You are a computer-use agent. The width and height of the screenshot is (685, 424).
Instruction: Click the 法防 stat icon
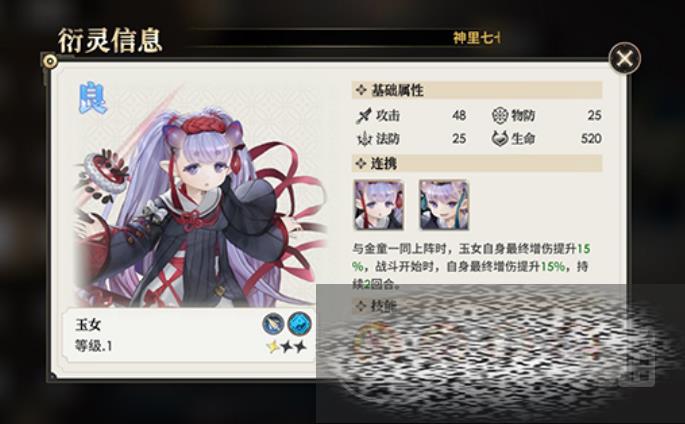pyautogui.click(x=363, y=139)
